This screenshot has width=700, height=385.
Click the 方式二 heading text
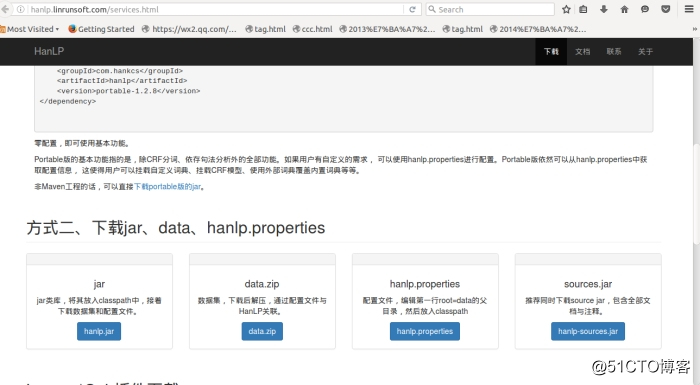pyautogui.click(x=175, y=228)
